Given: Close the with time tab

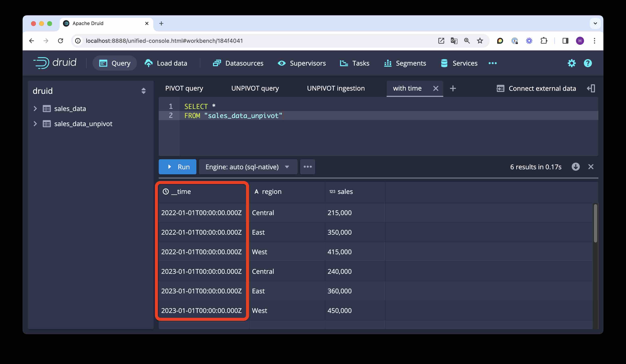Looking at the screenshot, I should [x=435, y=88].
